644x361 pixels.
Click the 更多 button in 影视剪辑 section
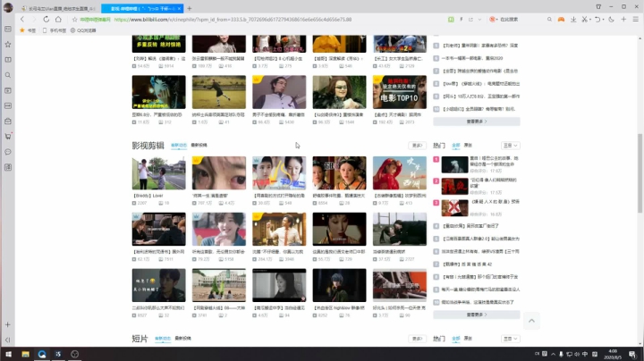coord(418,146)
